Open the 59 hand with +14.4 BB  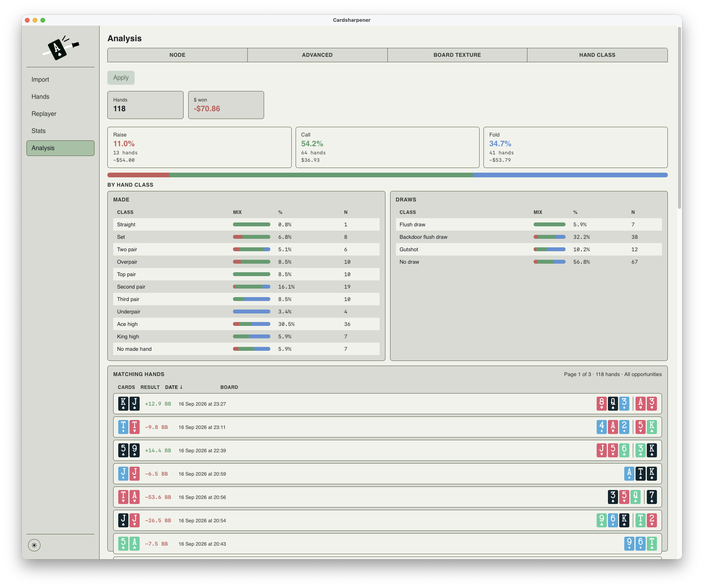click(x=387, y=450)
